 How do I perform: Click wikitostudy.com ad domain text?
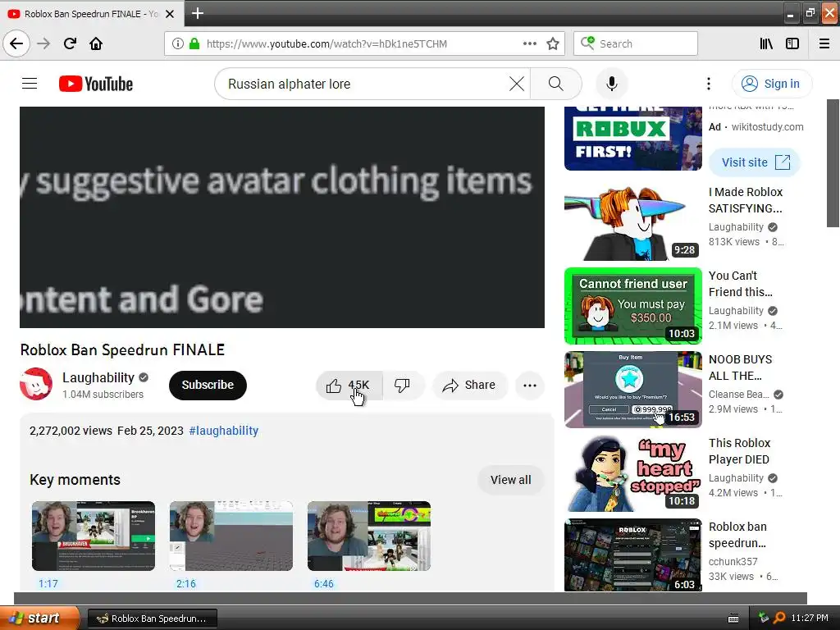click(767, 127)
